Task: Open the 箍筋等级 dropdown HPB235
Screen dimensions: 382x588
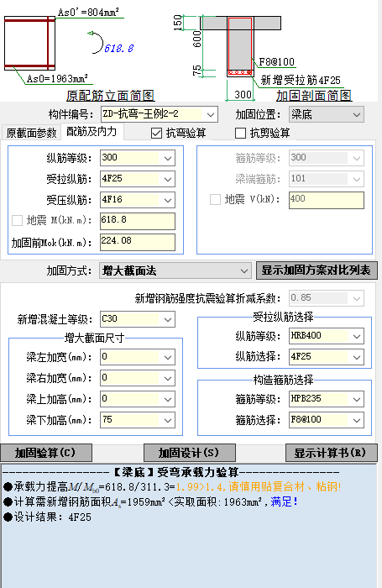Action: point(327,399)
